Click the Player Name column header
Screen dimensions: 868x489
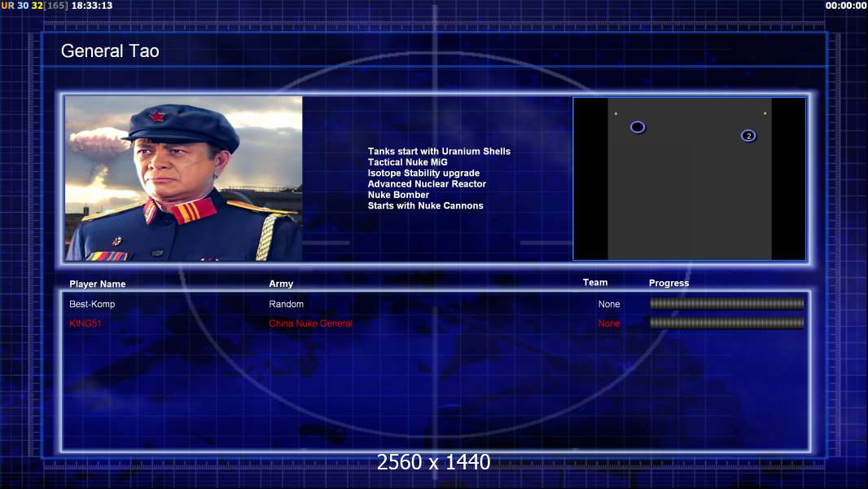(x=97, y=284)
